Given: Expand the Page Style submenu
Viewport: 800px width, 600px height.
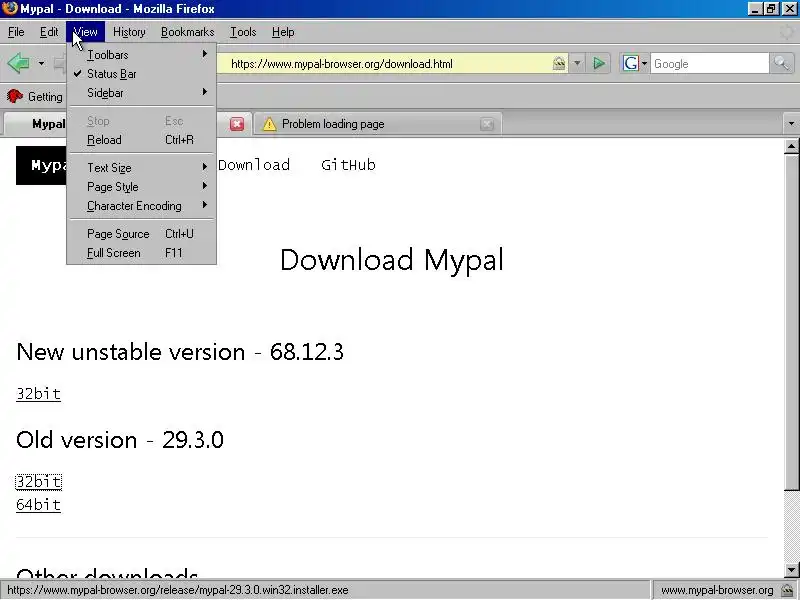Looking at the screenshot, I should pyautogui.click(x=141, y=187).
